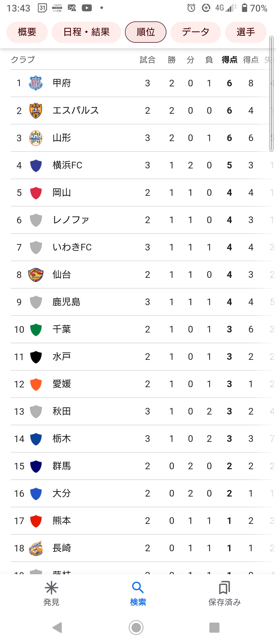The width and height of the screenshot is (276, 644).
Task: Tap the 甲府 club crest icon
Action: coord(36,83)
